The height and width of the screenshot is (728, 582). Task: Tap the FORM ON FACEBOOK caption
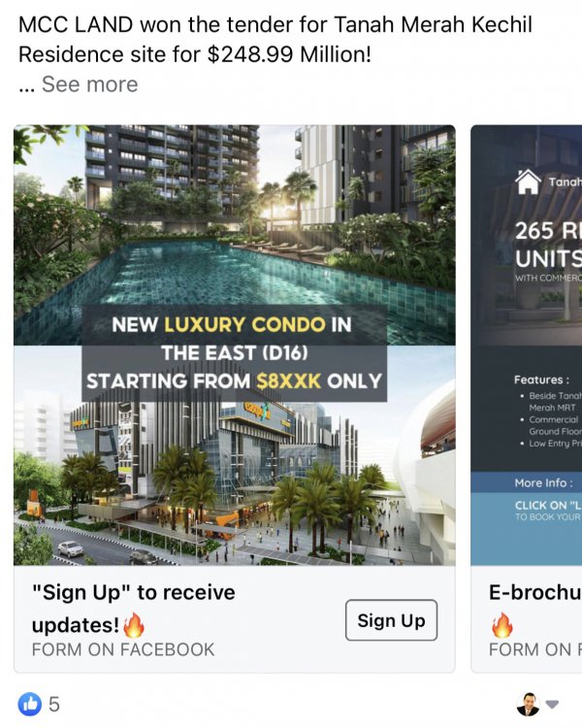click(123, 649)
